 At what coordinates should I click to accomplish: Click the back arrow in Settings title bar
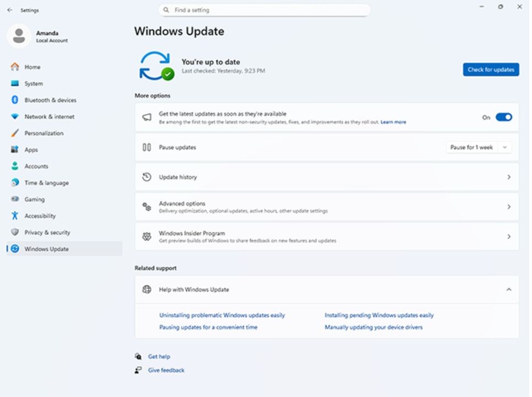pyautogui.click(x=9, y=10)
